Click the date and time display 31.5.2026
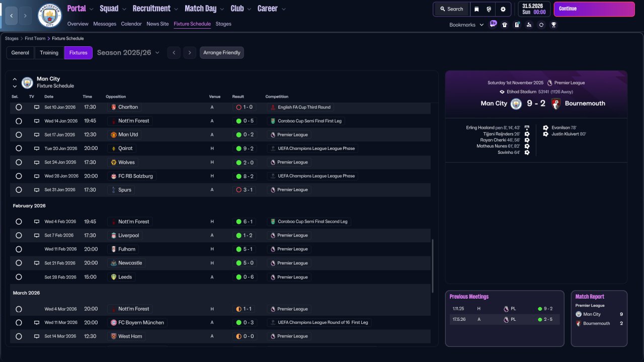The height and width of the screenshot is (362, 644). click(x=534, y=9)
